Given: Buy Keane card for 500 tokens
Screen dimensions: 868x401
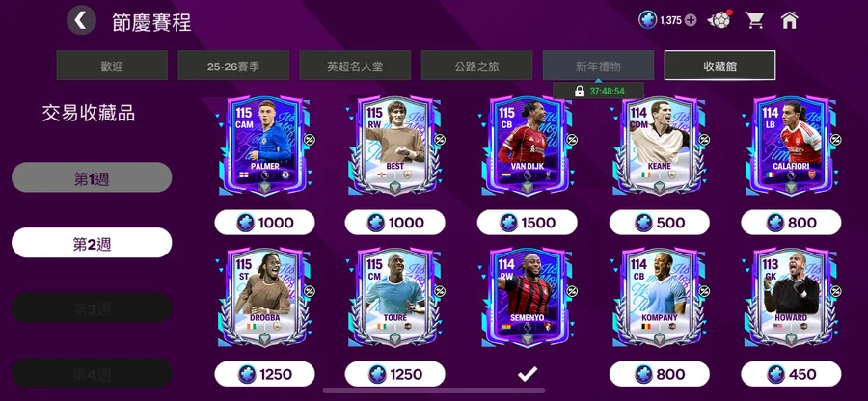Looking at the screenshot, I should pyautogui.click(x=660, y=223).
